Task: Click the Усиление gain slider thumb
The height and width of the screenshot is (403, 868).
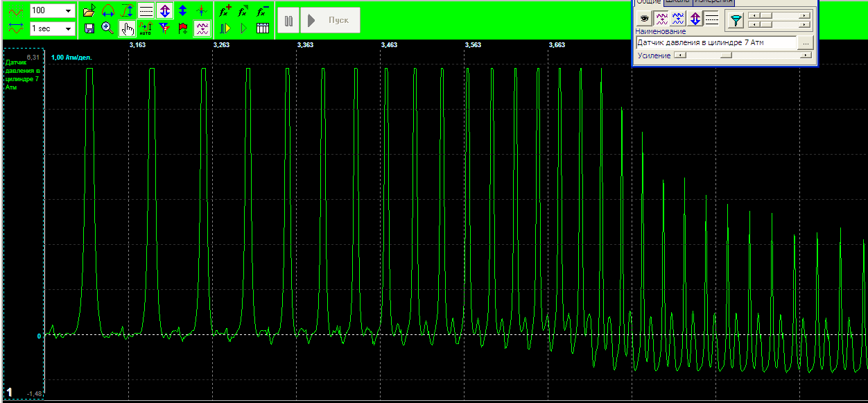Action: [x=727, y=56]
